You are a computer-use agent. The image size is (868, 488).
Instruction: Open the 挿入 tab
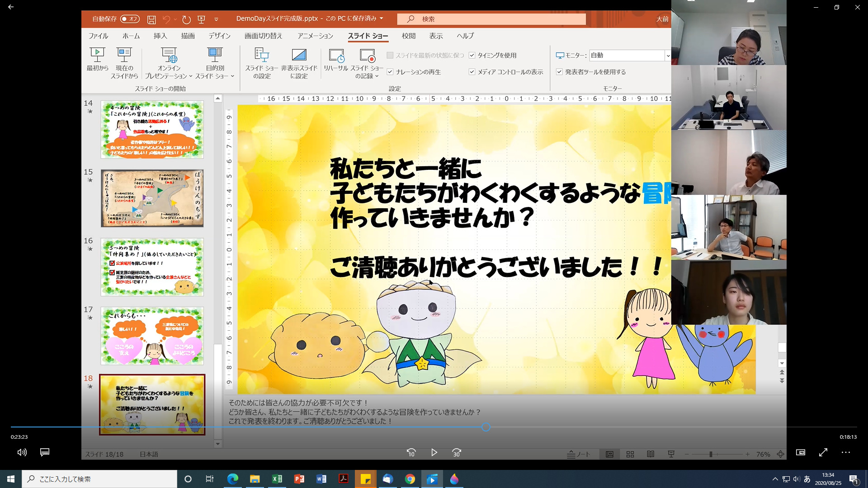(x=160, y=36)
